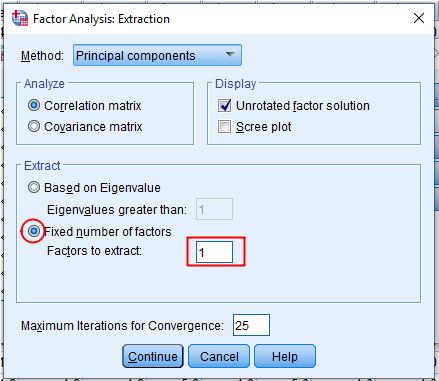Screen dimensions: 439x381
Task: Click the Factors to extract field
Action: [214, 252]
